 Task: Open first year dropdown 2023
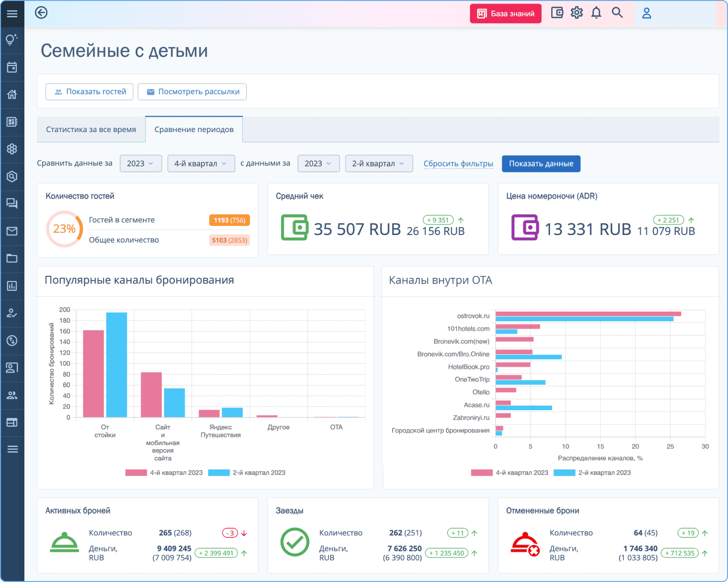[141, 164]
